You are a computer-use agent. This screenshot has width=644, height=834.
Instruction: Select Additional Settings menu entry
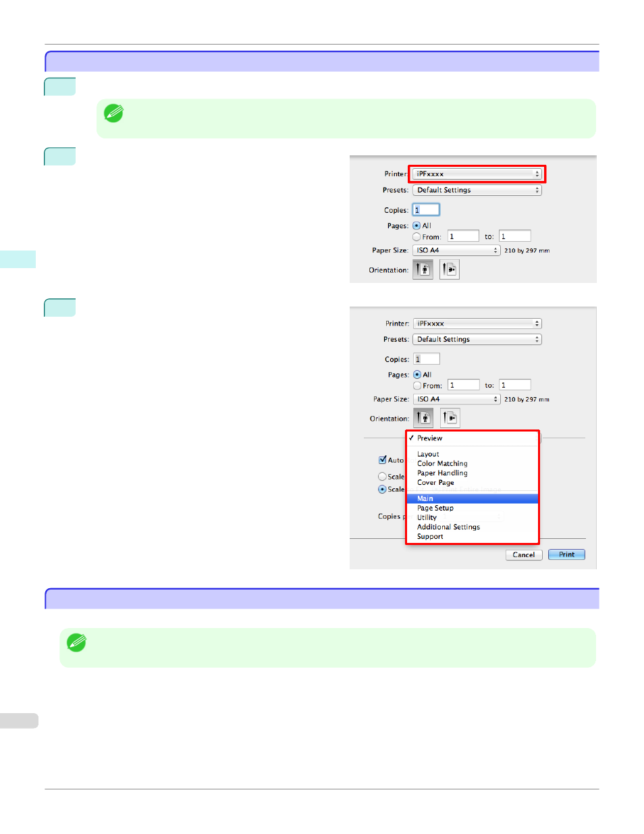448,527
